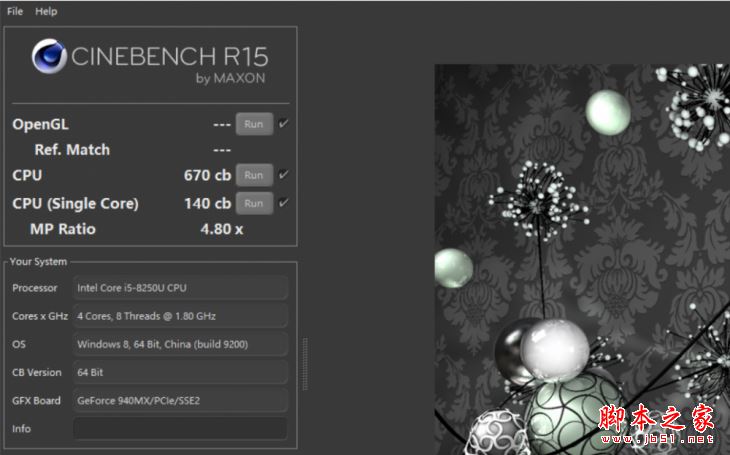This screenshot has width=730, height=455.
Task: Click the 140 cb single core score
Action: [x=207, y=203]
